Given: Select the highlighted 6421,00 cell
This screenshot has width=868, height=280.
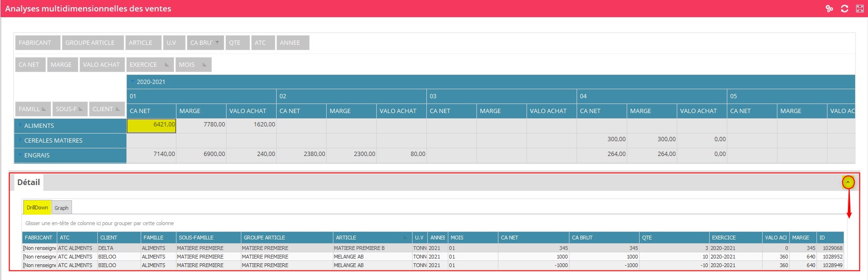Looking at the screenshot, I should coord(151,125).
